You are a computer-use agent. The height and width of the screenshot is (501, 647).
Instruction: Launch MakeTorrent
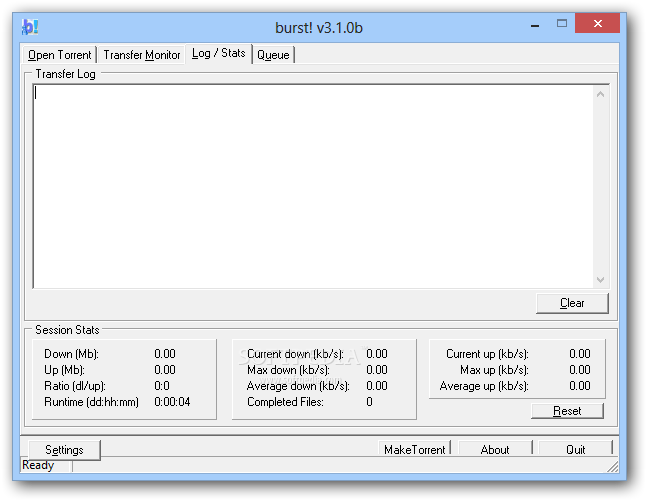tap(415, 449)
